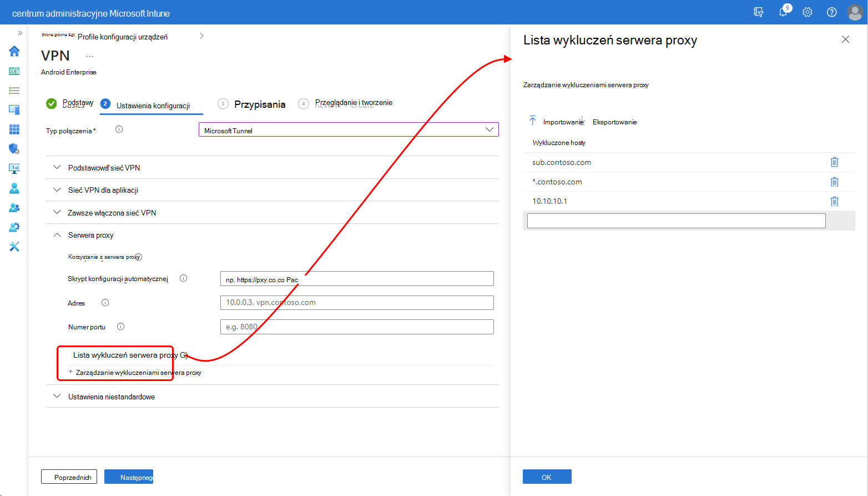This screenshot has width=868, height=496.
Task: Go to the Przypisania step
Action: point(252,104)
